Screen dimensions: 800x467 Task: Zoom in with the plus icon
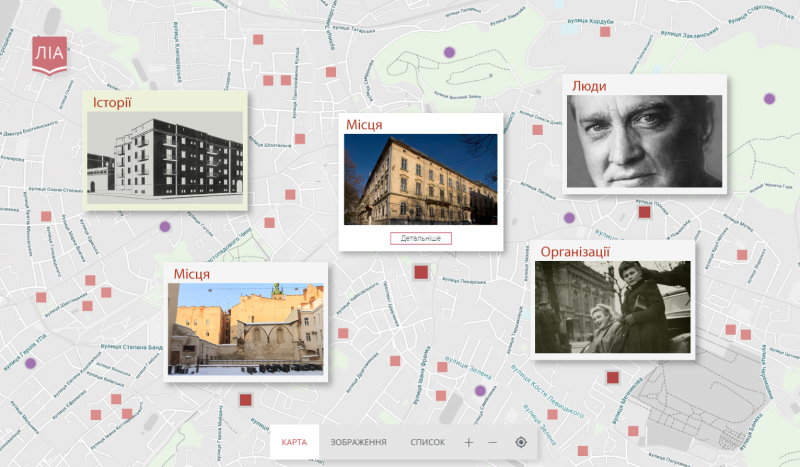[468, 442]
